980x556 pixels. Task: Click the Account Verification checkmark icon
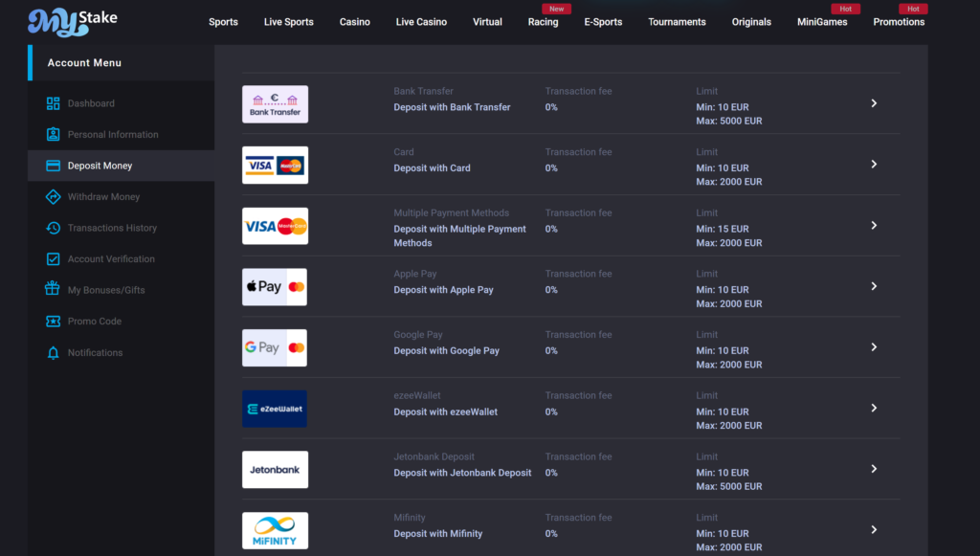pyautogui.click(x=54, y=258)
